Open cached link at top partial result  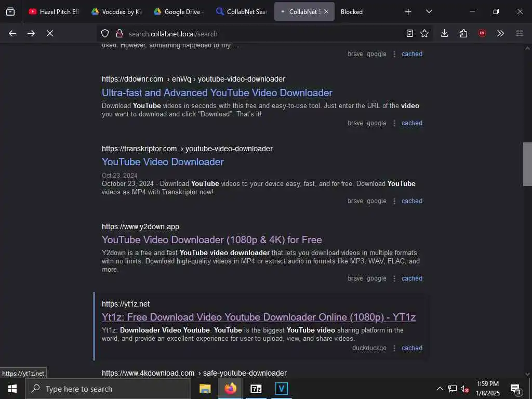tap(412, 54)
